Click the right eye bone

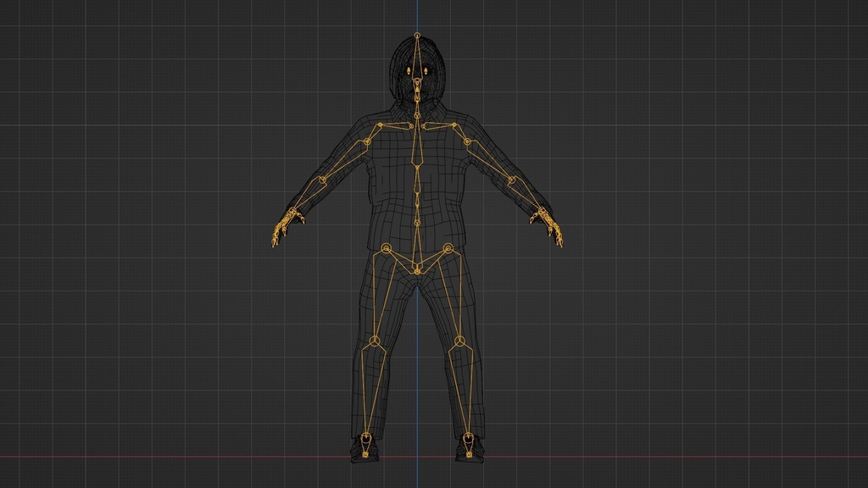426,70
